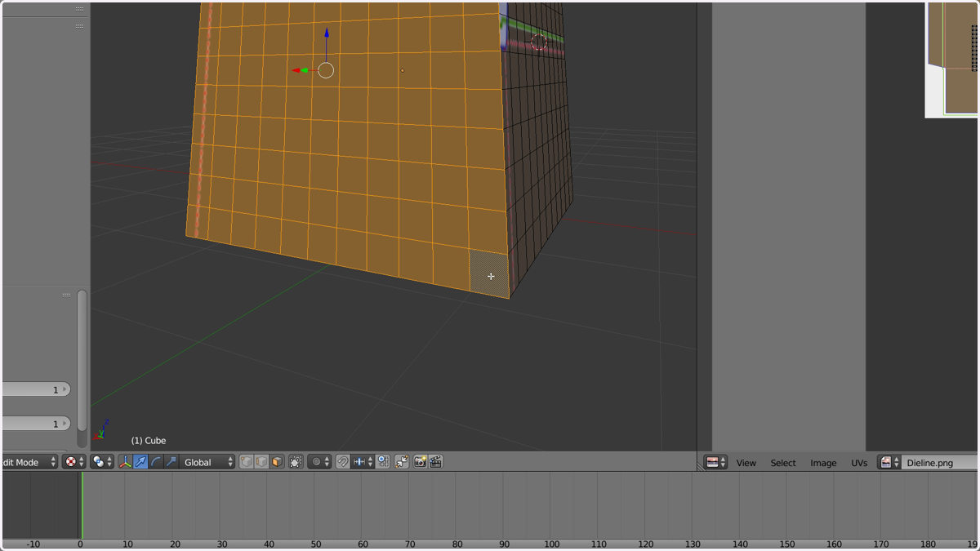
Task: Select the rotate manipulator arc icon
Action: 156,462
